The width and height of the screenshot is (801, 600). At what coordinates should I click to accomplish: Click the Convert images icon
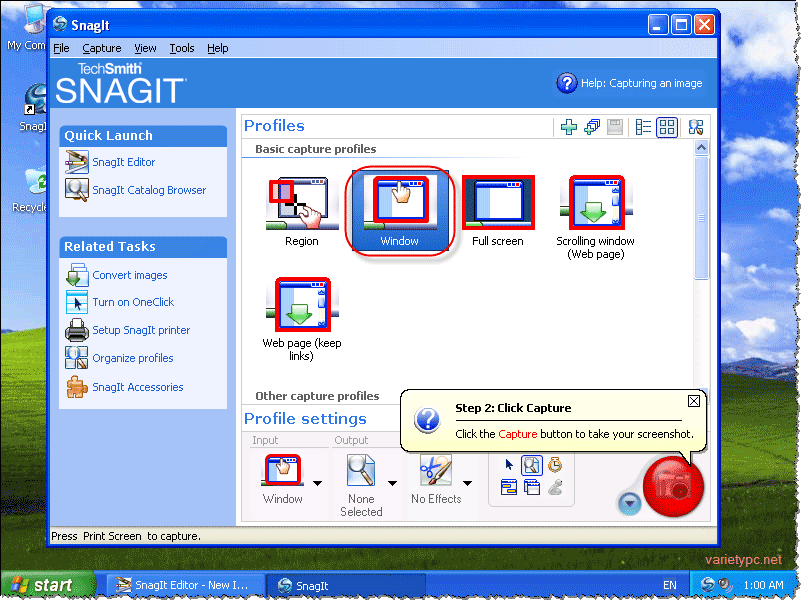[77, 275]
